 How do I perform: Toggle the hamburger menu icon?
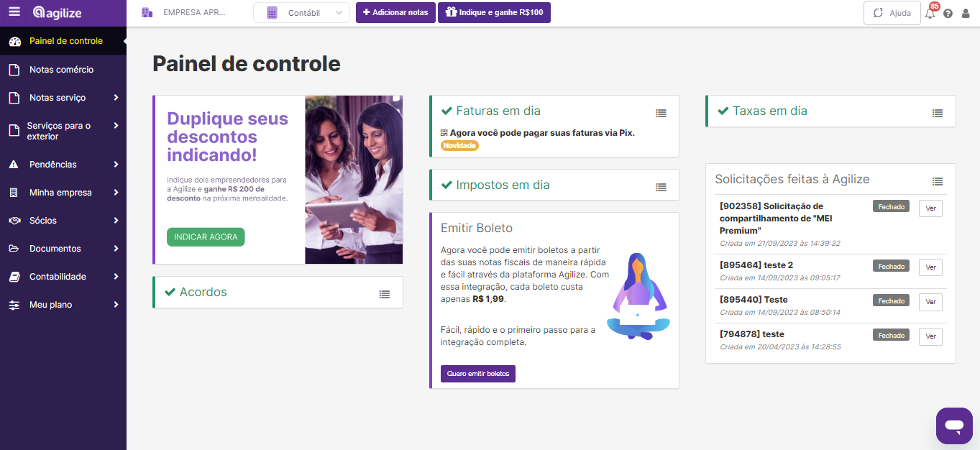click(x=15, y=12)
